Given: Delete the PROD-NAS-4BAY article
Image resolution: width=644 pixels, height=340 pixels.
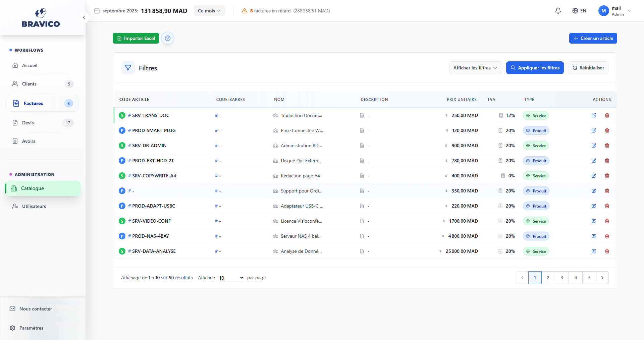Looking at the screenshot, I should [x=607, y=236].
